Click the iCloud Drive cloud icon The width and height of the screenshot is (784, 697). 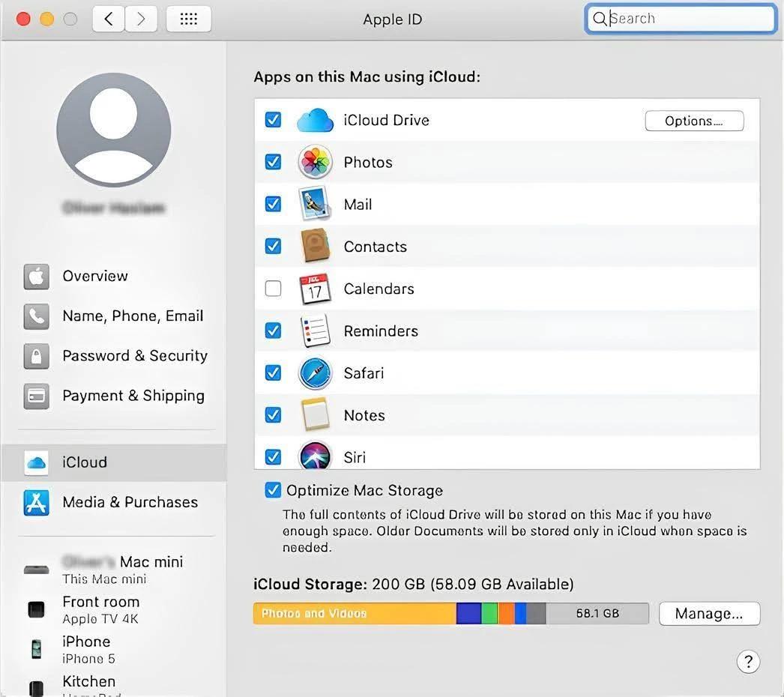[x=314, y=120]
